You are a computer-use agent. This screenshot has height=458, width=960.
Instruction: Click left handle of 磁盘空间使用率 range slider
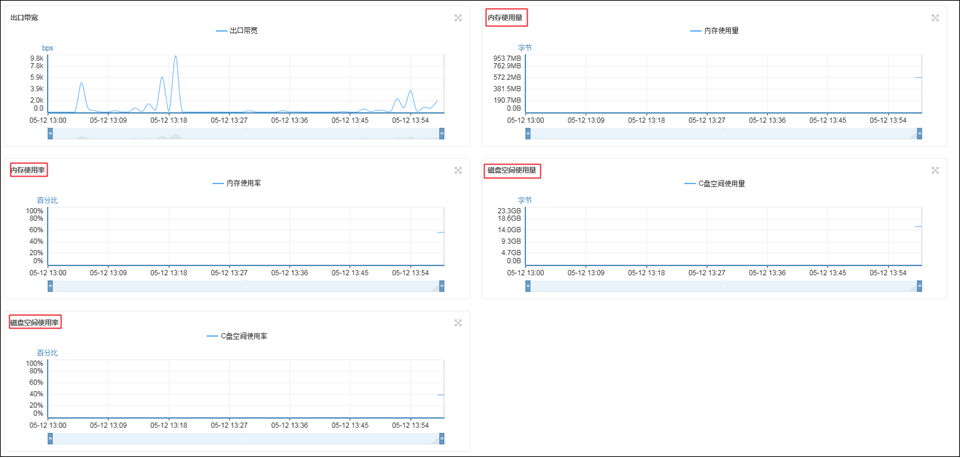pyautogui.click(x=50, y=438)
